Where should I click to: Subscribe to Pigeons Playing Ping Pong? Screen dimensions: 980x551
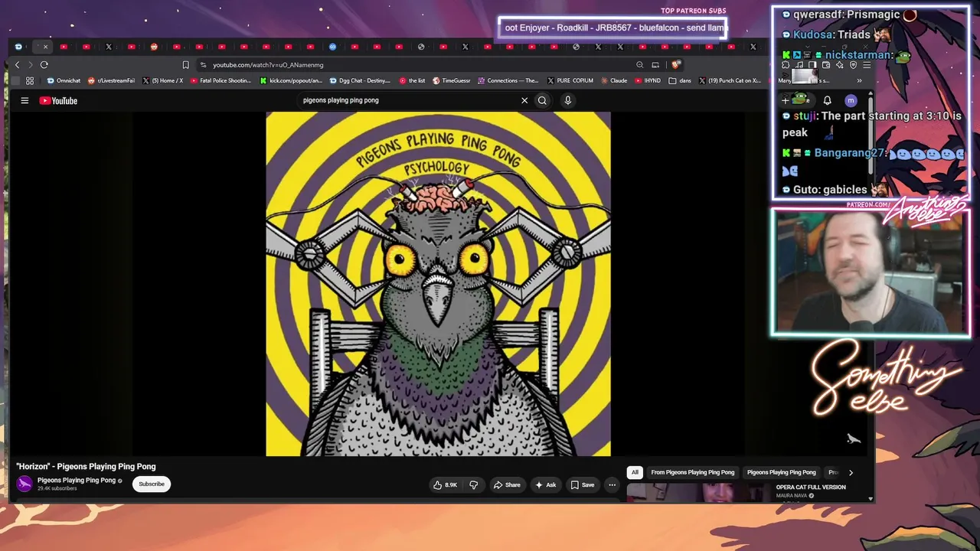point(152,484)
